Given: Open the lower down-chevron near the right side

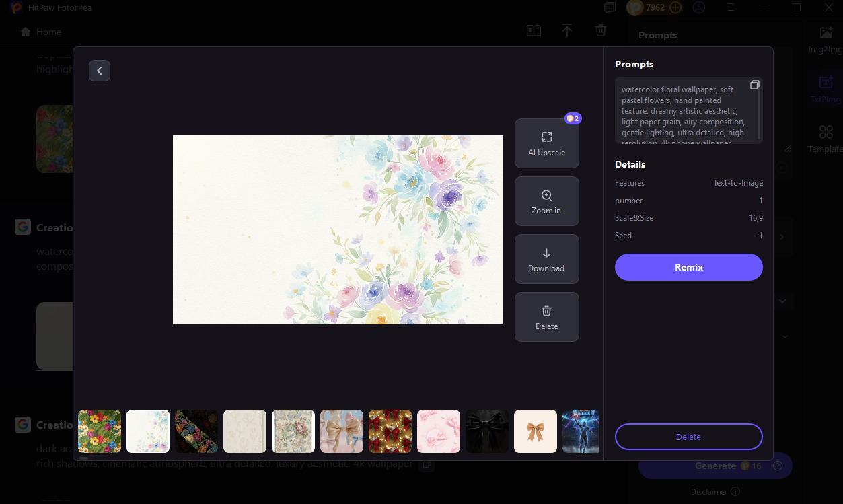Looking at the screenshot, I should (784, 336).
